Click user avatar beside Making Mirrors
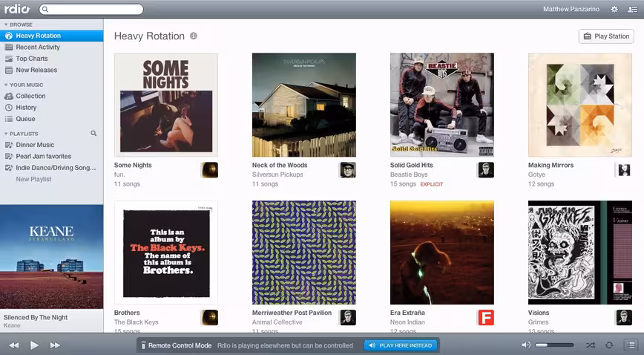This screenshot has height=355, width=644. 624,169
